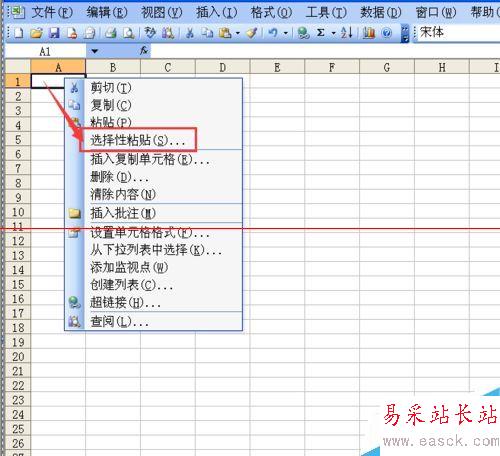Open the 格式(O) menu
The height and width of the screenshot is (456, 500).
click(271, 12)
